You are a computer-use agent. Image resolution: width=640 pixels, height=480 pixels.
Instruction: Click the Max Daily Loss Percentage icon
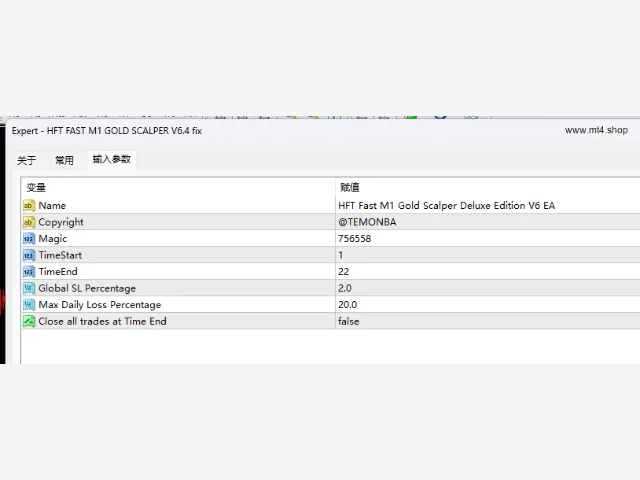point(29,305)
